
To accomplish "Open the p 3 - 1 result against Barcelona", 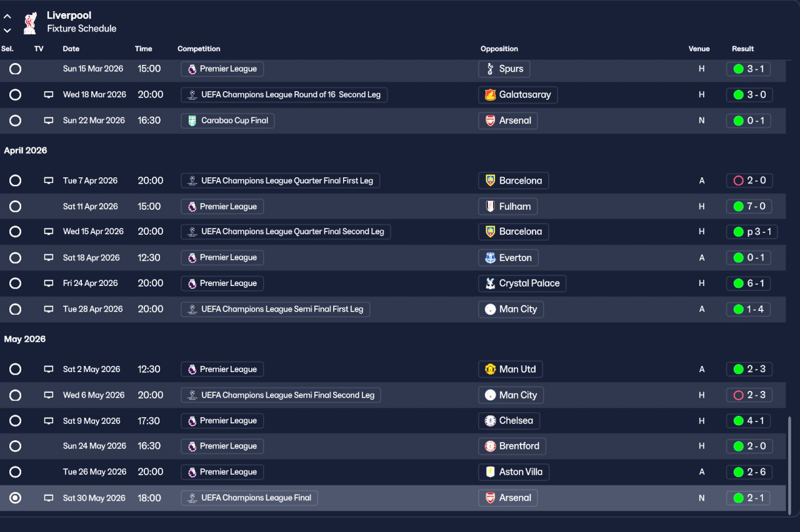I will tap(752, 232).
